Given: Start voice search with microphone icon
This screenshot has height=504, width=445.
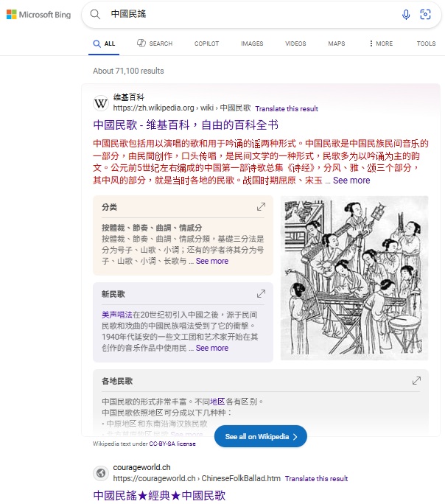Looking at the screenshot, I should click(x=406, y=15).
